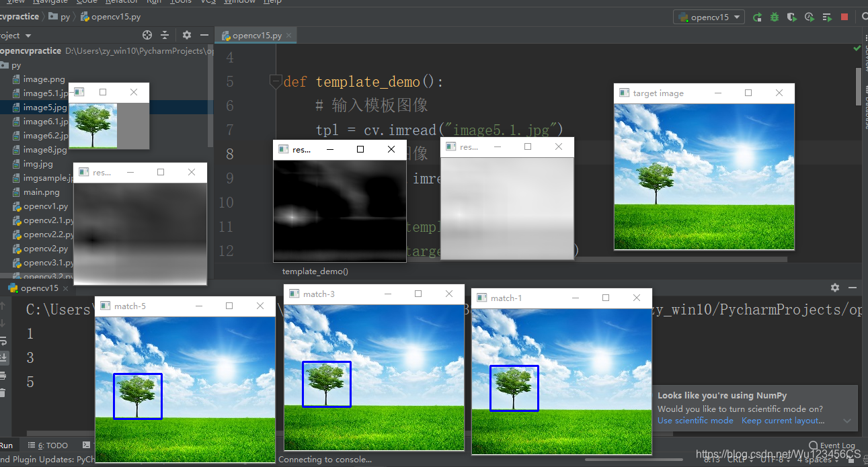
Task: Open the Help menu
Action: pyautogui.click(x=272, y=2)
